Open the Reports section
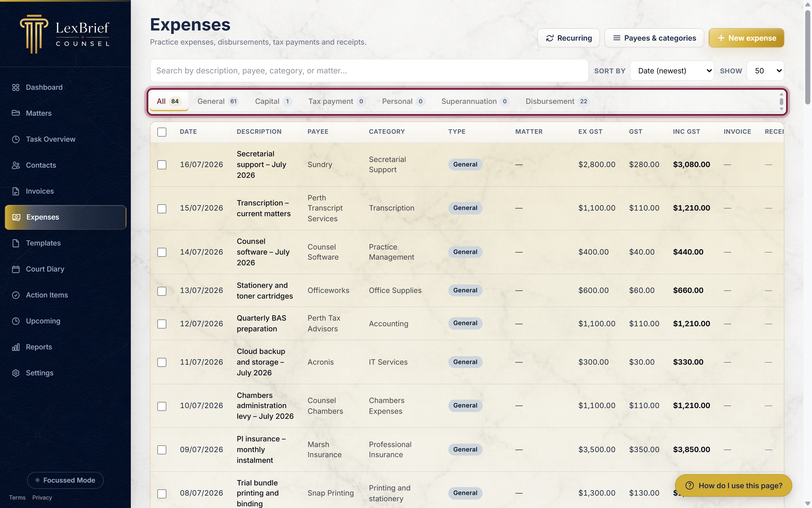The image size is (812, 508). point(65,347)
